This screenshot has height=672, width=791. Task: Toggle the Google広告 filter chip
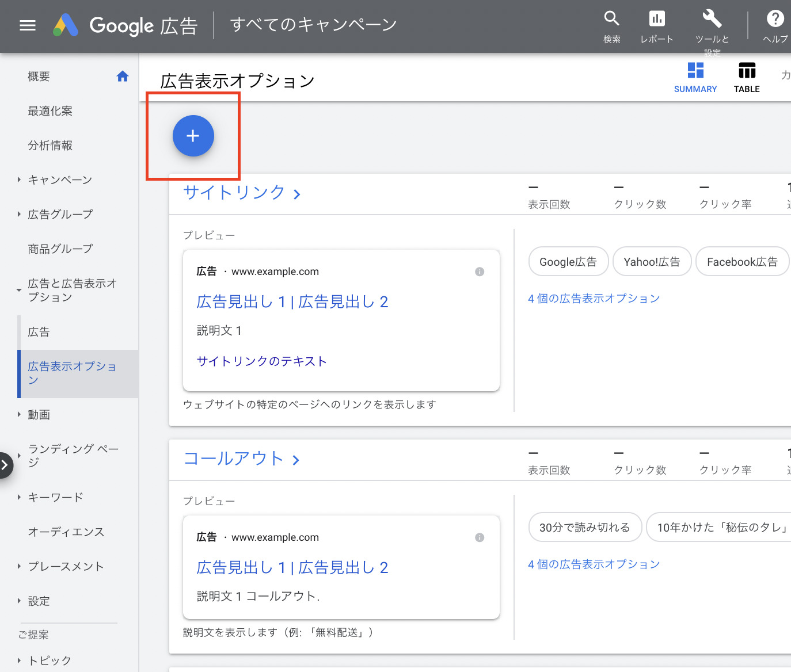point(568,261)
